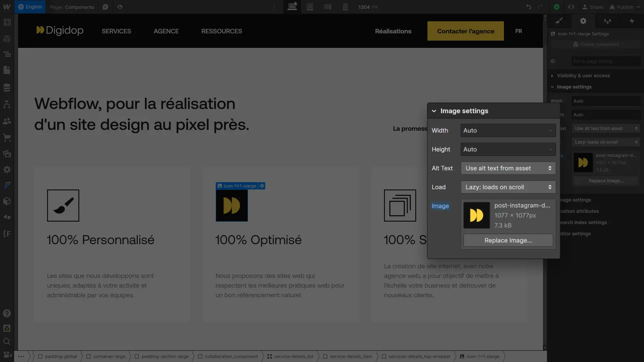Screen dimensions: 644x362
Task: Switch to the Element Settings gear tab
Action: pyautogui.click(x=583, y=21)
